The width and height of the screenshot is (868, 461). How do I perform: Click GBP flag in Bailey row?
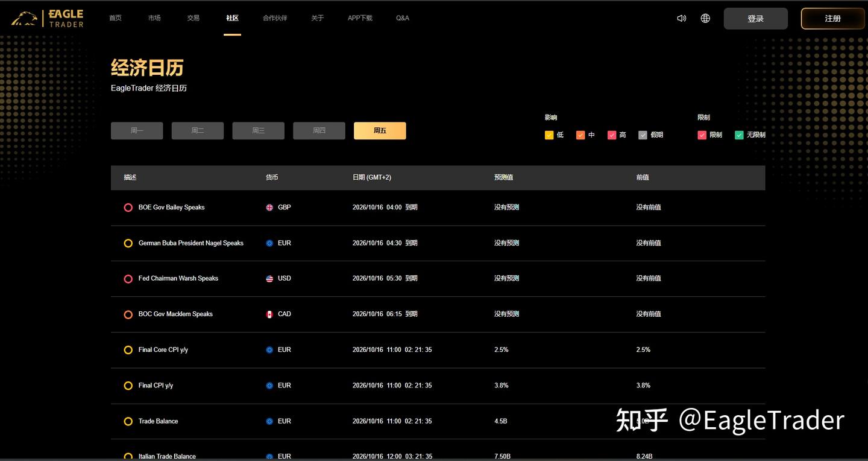point(269,208)
